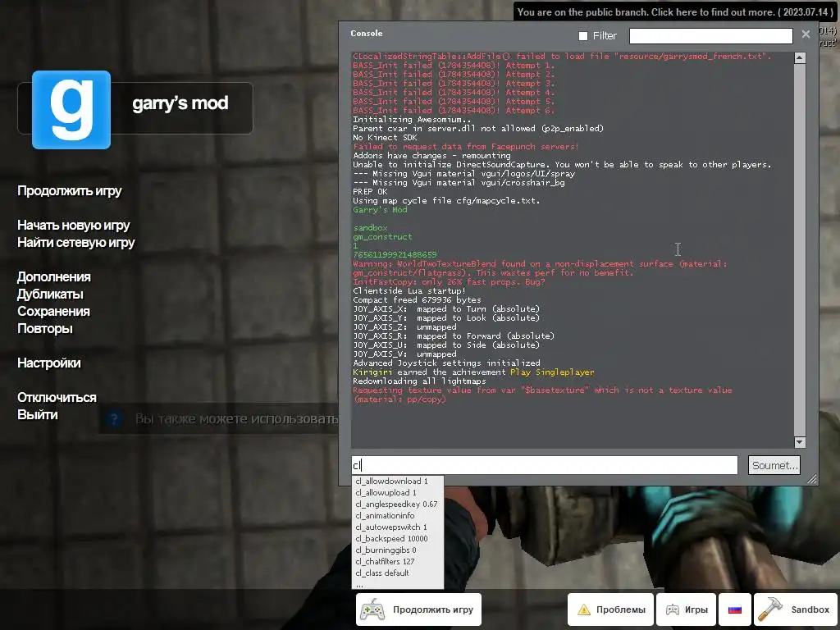Click Отключиться in the main menu
840x630 pixels.
click(57, 398)
